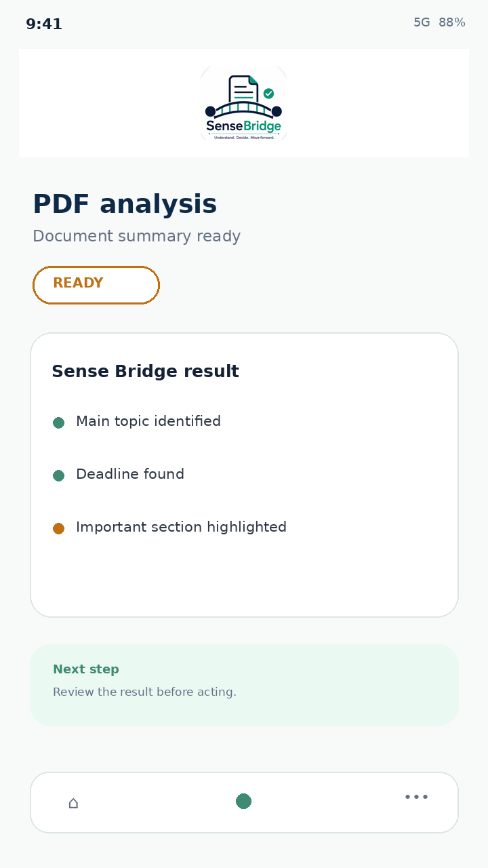This screenshot has width=488, height=868.
Task: Tap the SenseBridge logo
Action: (x=243, y=103)
